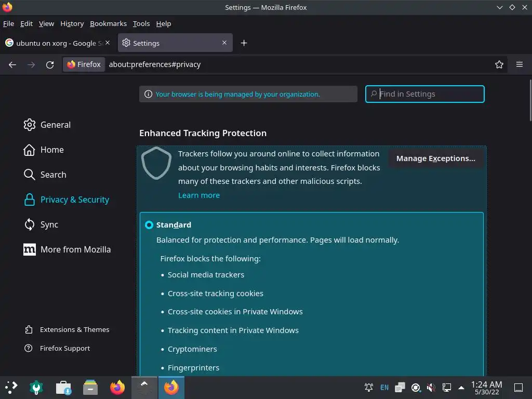Click the up-arrow taskbar entry beside Firefox
532x399 pixels.
144,388
